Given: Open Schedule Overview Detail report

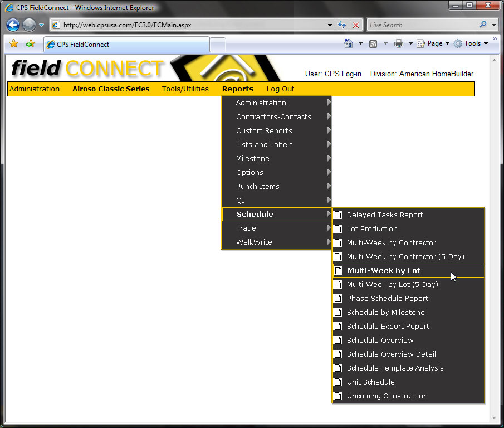Looking at the screenshot, I should click(408, 354).
